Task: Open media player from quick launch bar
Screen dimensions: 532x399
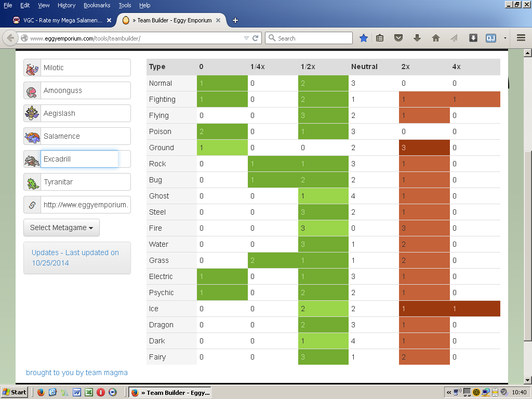Action: coord(112,392)
